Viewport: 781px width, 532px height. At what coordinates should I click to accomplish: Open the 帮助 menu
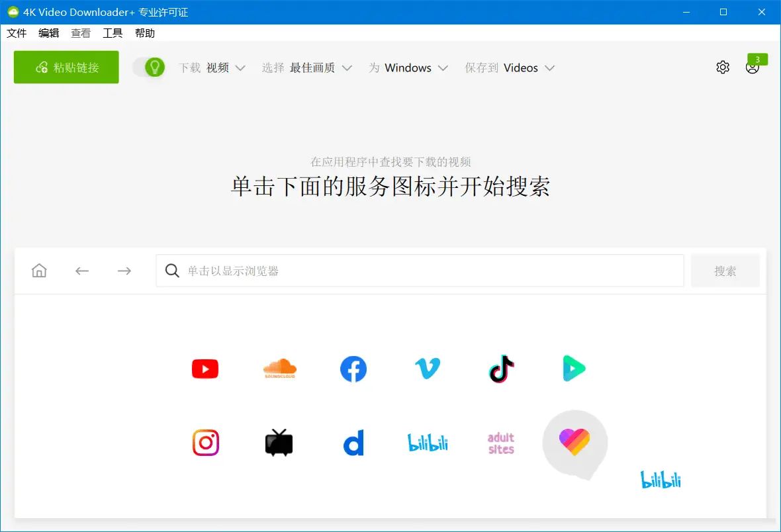pos(146,33)
